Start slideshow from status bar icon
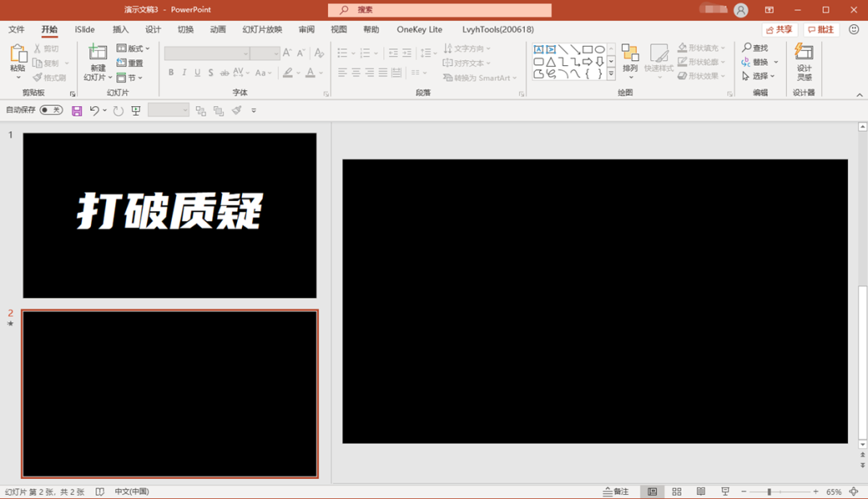 725,492
